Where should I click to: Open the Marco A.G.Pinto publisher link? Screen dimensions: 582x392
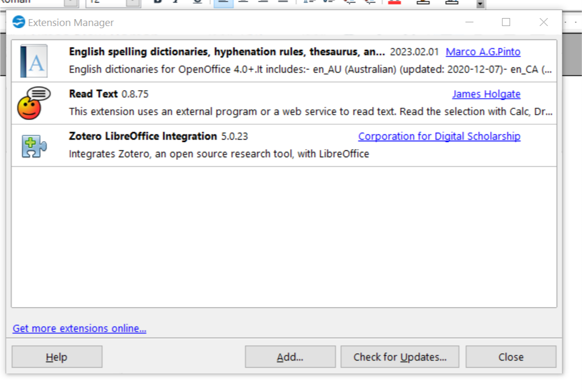tap(483, 52)
